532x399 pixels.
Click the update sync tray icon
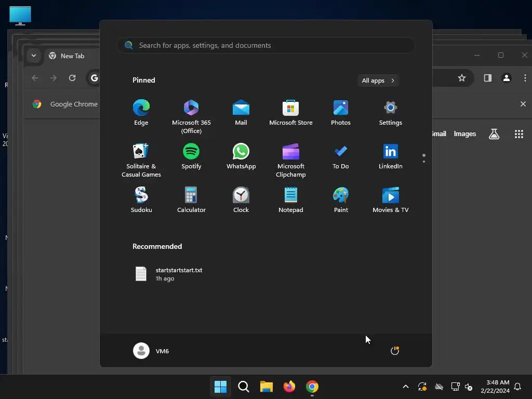point(422,387)
